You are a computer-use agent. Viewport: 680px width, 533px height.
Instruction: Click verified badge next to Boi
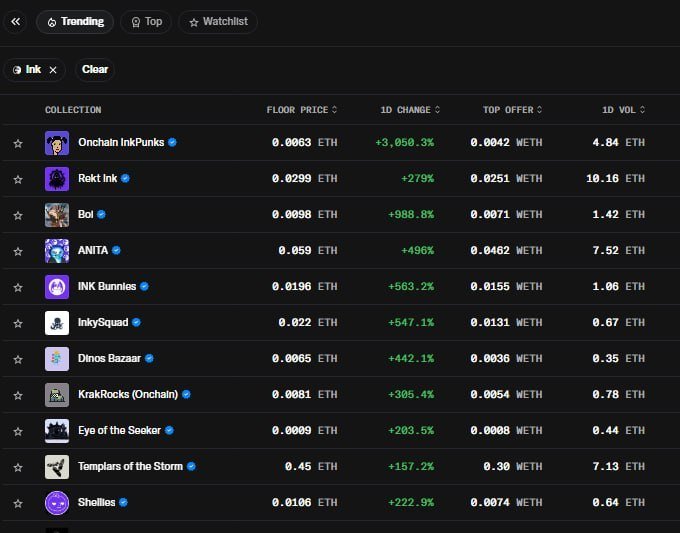[x=101, y=214]
